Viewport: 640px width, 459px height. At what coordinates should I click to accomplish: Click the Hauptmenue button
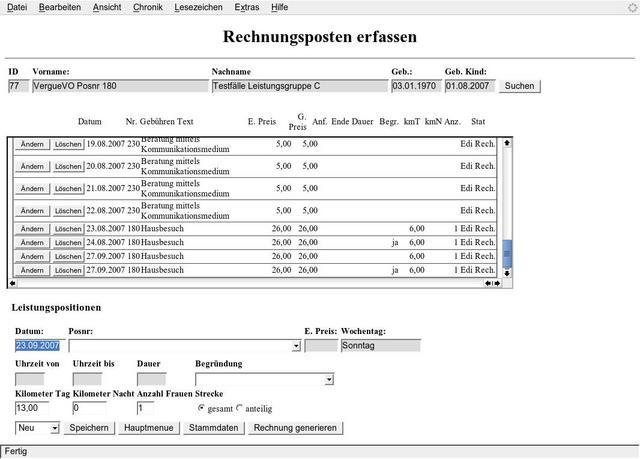[149, 428]
